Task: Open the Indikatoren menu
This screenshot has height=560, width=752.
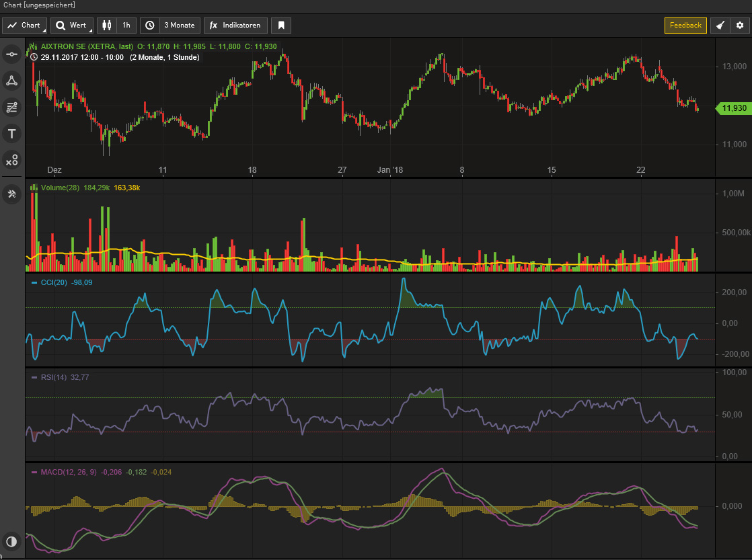Action: [236, 26]
